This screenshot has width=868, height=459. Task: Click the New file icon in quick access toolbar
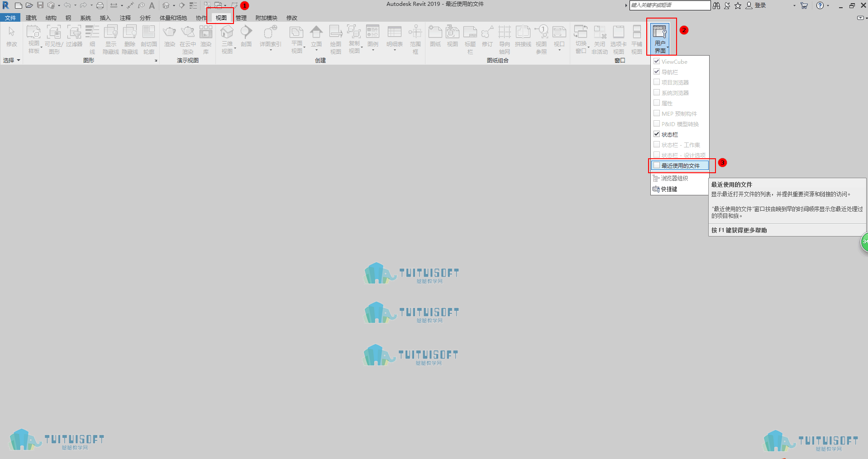18,5
